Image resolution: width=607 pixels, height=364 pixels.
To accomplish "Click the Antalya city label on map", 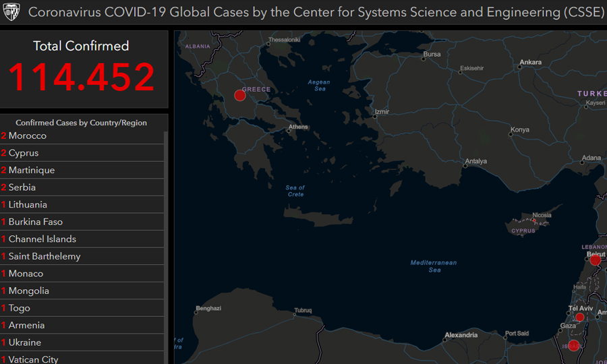I will pos(475,161).
